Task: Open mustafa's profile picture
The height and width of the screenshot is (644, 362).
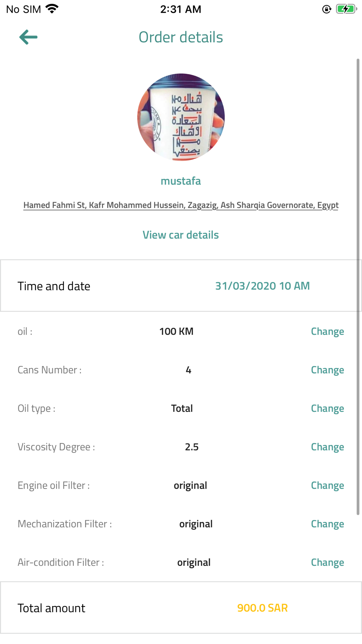Action: click(x=181, y=117)
